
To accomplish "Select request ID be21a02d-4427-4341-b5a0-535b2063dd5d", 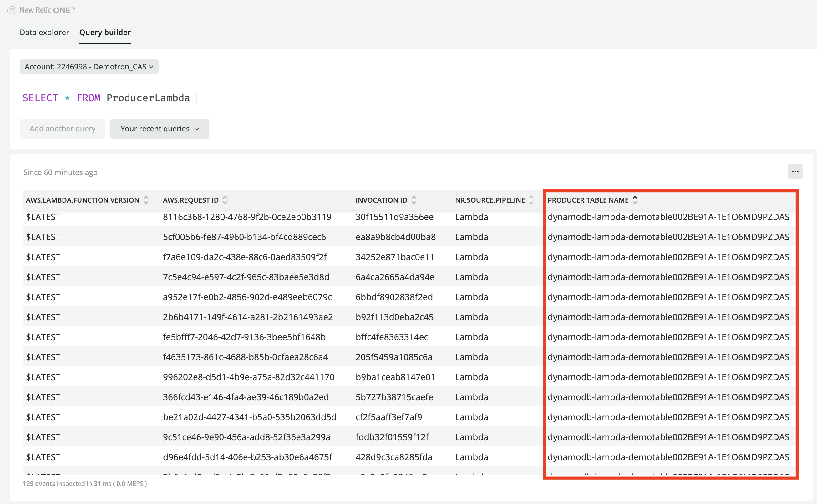I will pos(249,417).
